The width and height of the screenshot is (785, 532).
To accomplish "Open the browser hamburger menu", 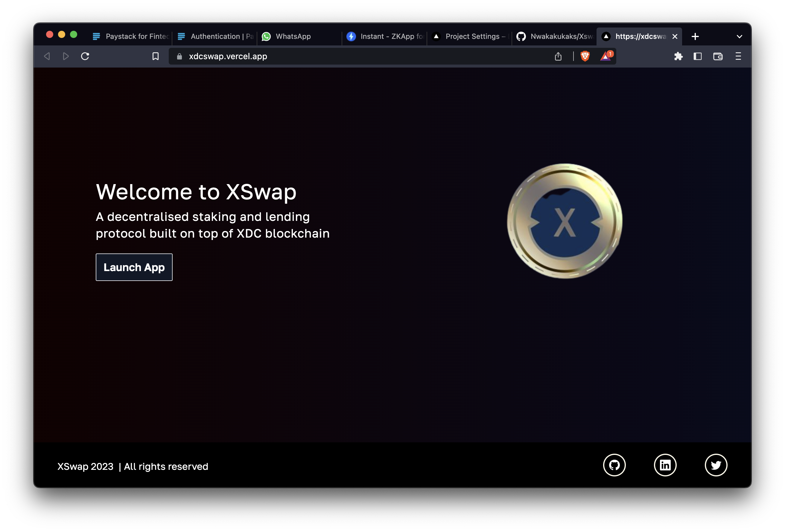I will [738, 56].
